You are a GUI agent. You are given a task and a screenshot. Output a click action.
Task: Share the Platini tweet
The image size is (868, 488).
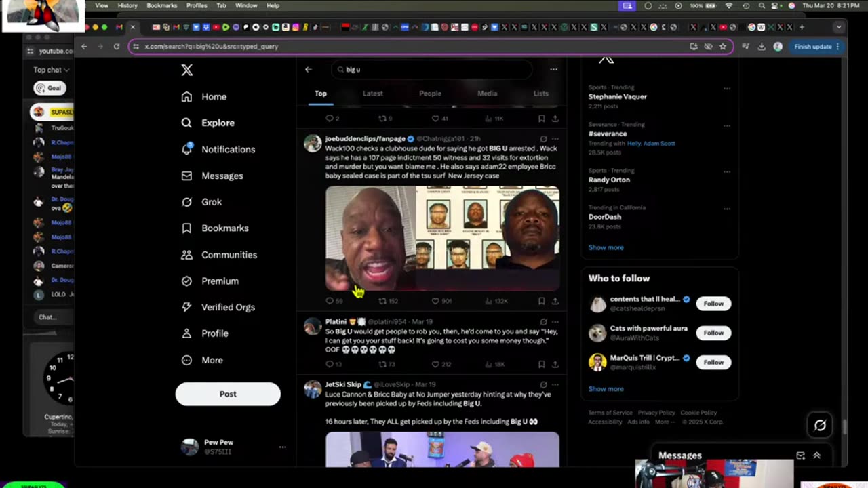(x=555, y=364)
